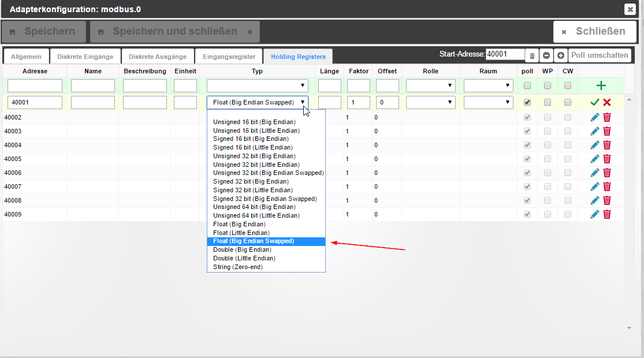Click the plus circle icon in toolbar
Viewport: 644px width, 358px height.
pyautogui.click(x=561, y=55)
